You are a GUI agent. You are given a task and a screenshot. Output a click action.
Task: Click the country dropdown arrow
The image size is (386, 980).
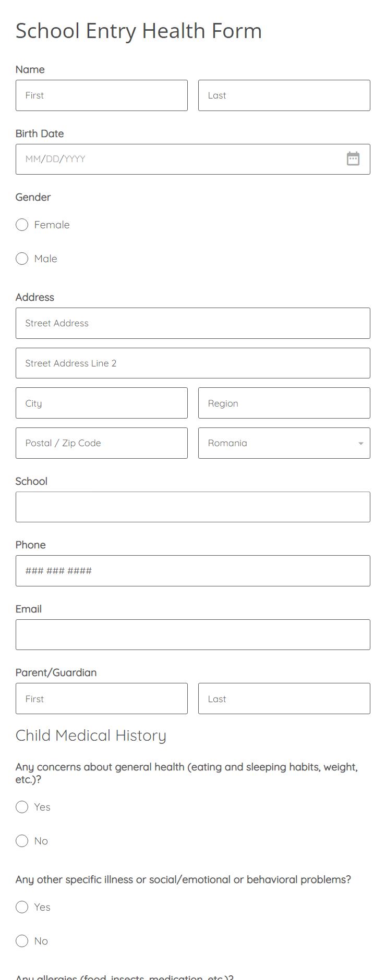tap(360, 443)
